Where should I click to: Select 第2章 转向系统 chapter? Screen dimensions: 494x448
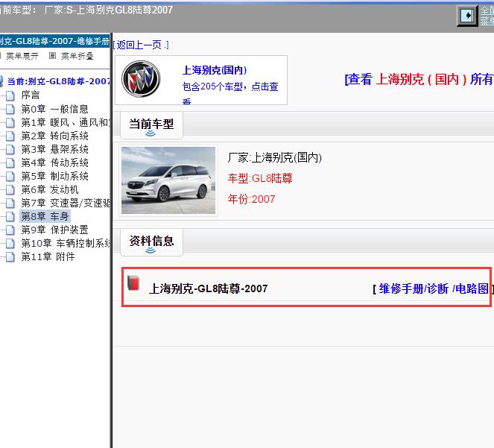pyautogui.click(x=55, y=136)
